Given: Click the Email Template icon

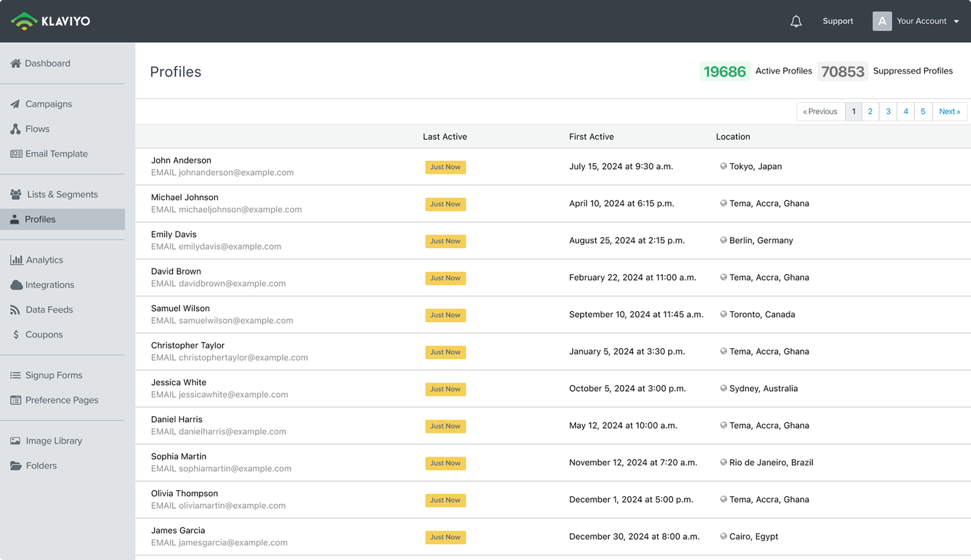Looking at the screenshot, I should pyautogui.click(x=16, y=154).
